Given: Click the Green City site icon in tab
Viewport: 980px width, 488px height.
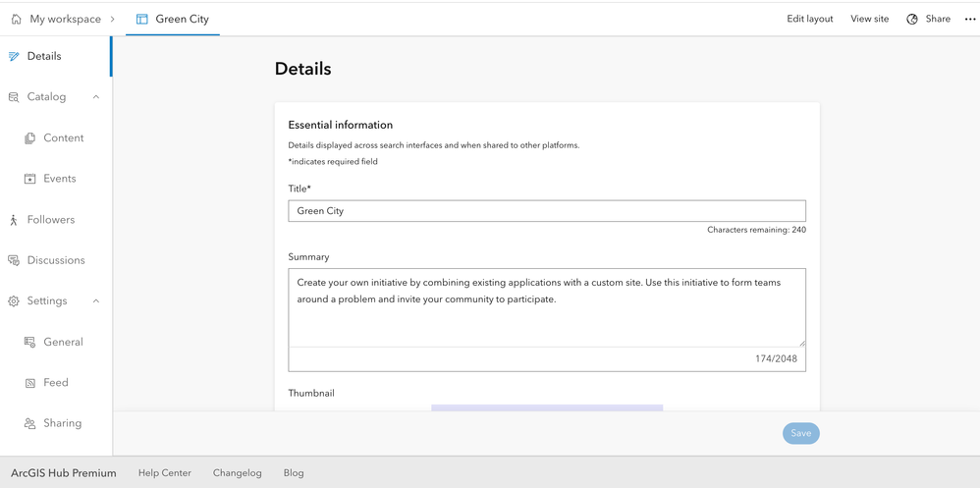Looking at the screenshot, I should pos(142,19).
